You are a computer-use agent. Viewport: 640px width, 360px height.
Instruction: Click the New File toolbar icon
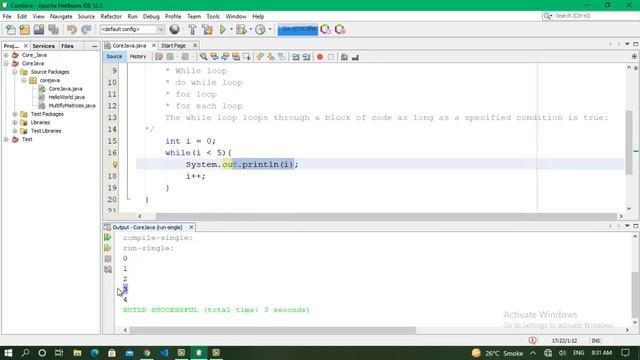(x=11, y=29)
